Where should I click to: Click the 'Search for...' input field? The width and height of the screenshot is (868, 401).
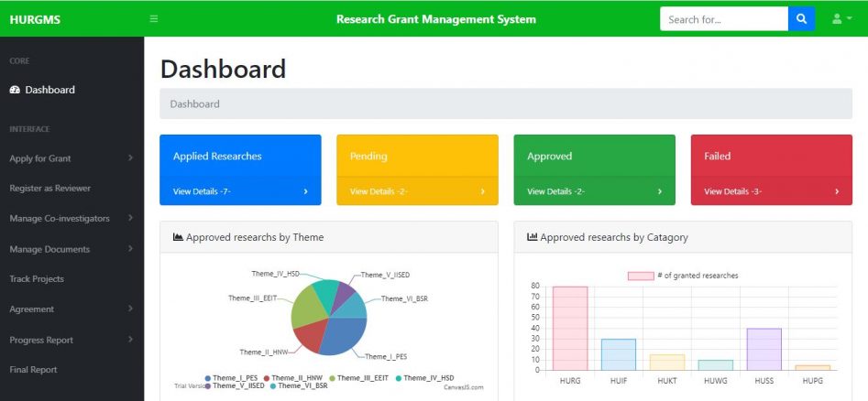coord(723,19)
